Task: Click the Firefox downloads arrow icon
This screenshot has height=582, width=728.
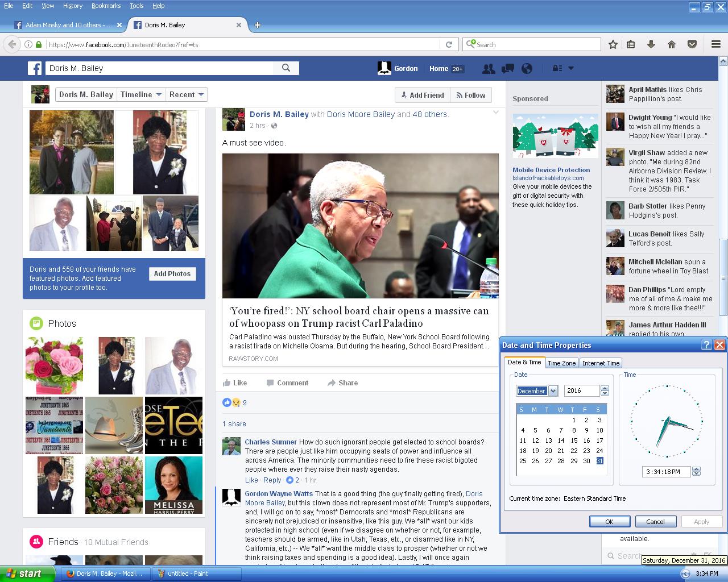Action: (x=651, y=44)
